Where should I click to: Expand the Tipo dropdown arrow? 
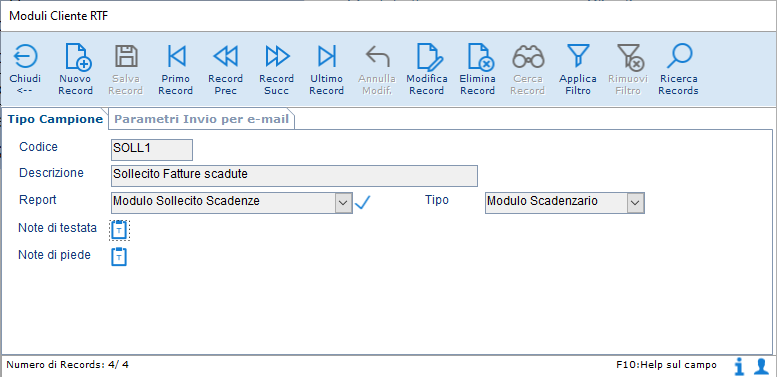635,203
